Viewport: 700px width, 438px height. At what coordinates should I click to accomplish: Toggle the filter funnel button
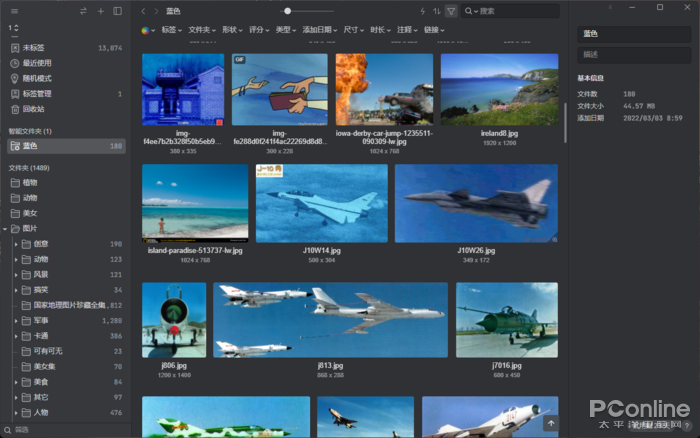[x=451, y=11]
